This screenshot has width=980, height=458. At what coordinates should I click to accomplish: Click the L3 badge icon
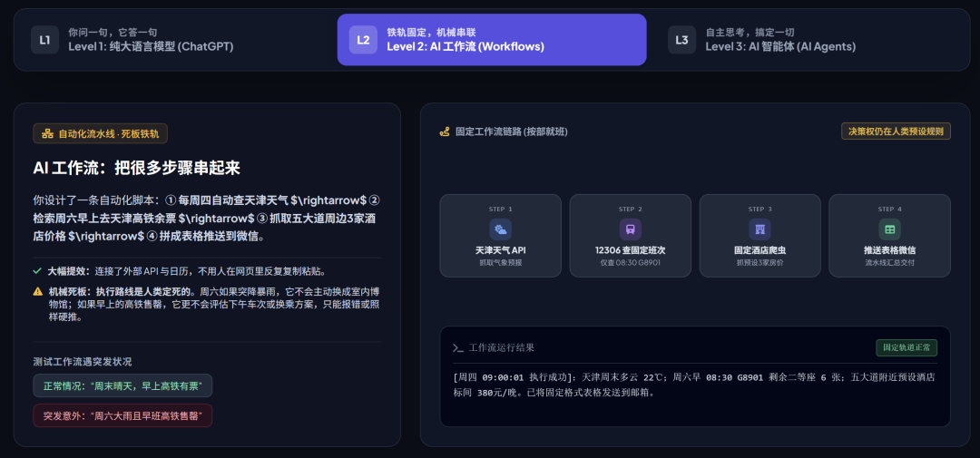pos(681,39)
